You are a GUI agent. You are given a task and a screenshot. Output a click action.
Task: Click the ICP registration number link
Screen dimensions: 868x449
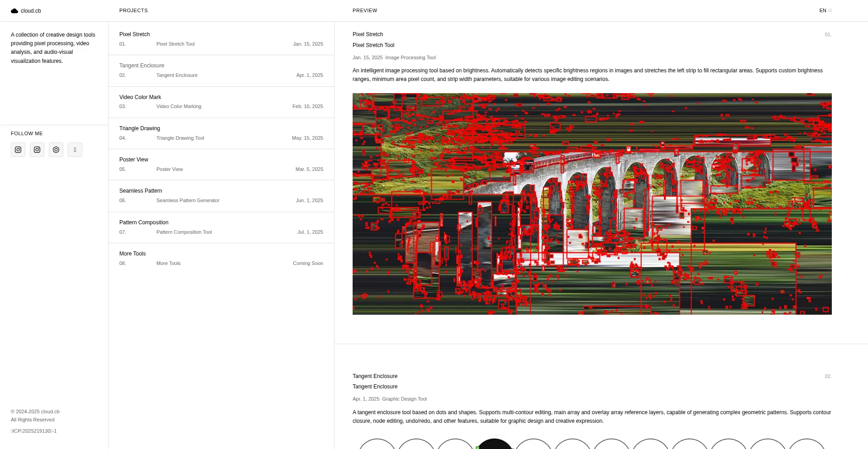coord(34,431)
